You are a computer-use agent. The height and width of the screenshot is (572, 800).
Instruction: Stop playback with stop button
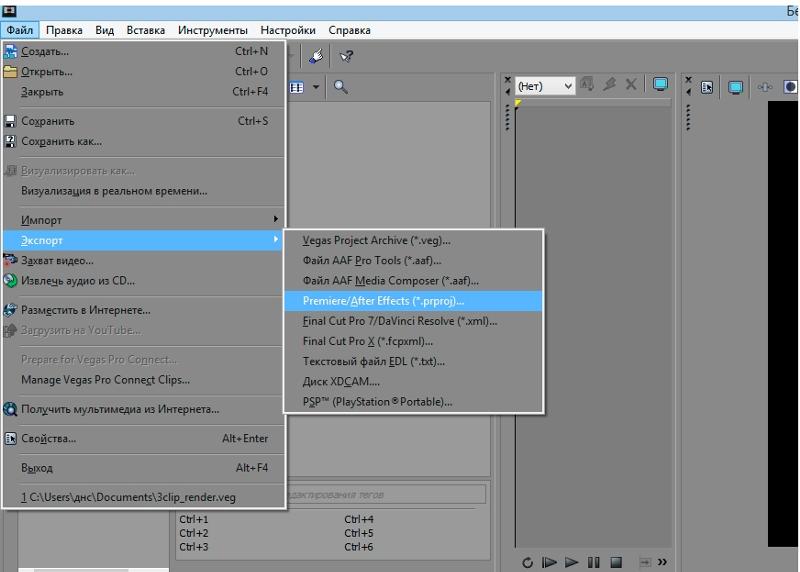[616, 562]
